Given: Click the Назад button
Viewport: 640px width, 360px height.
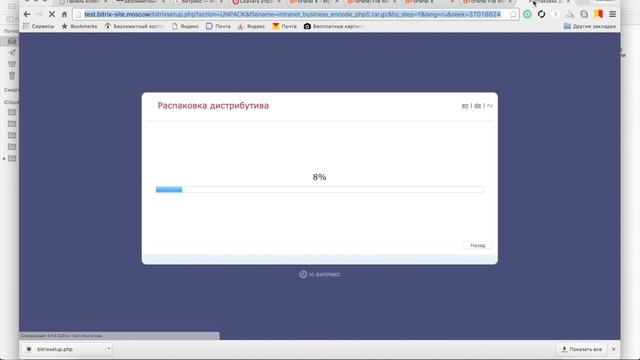Looking at the screenshot, I should [478, 245].
